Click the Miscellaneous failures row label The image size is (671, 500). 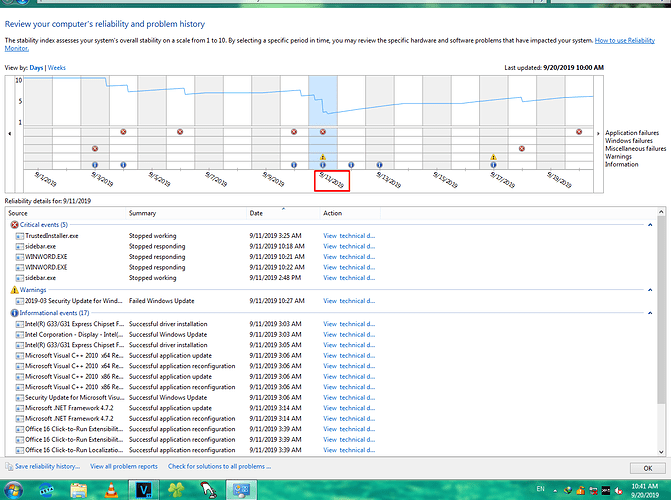635,149
